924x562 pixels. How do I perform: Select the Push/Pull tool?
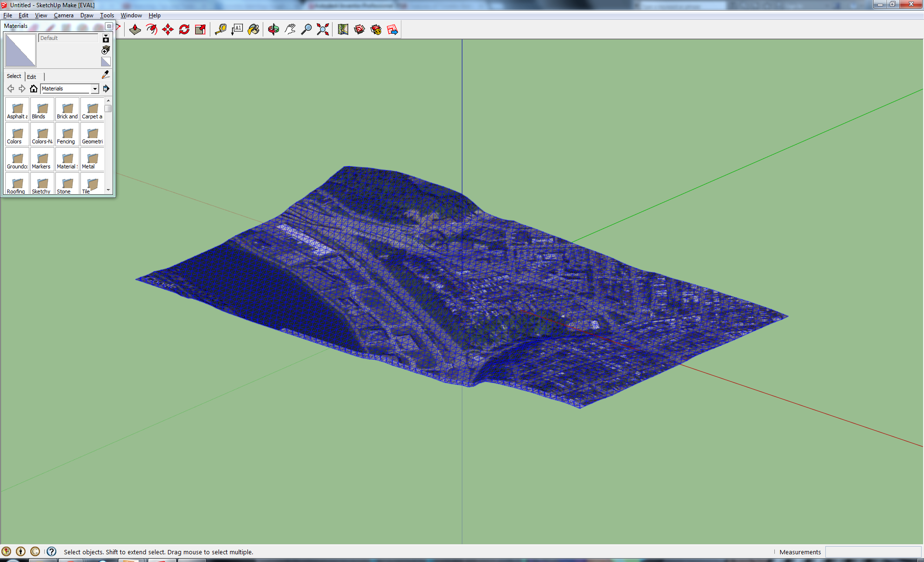[x=135, y=30]
